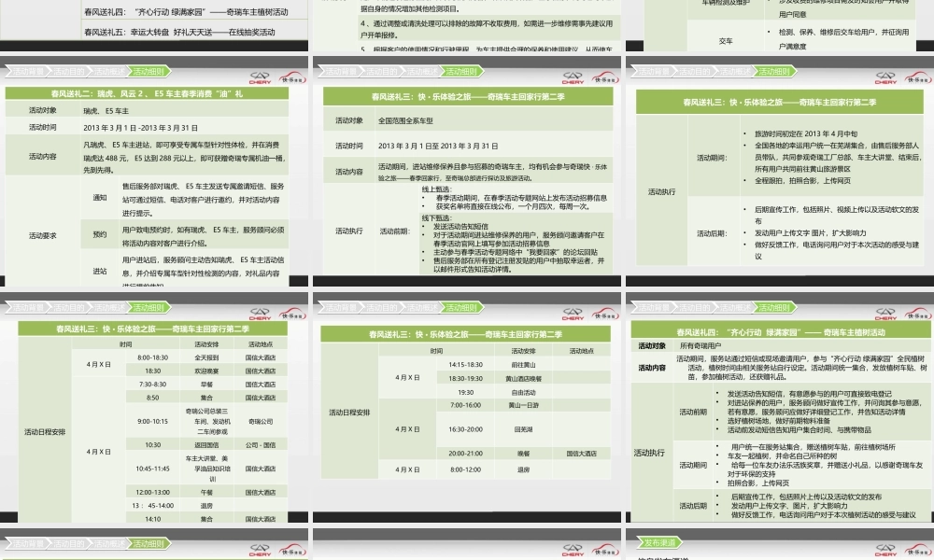Click the 快·乐 logo on the 线上甄选 slide

[606, 78]
